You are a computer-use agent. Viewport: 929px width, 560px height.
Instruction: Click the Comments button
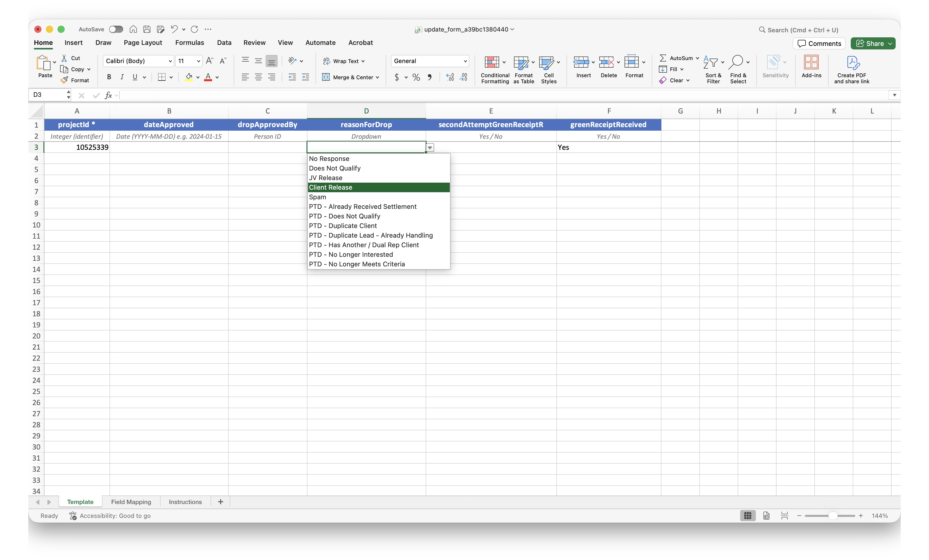(819, 43)
